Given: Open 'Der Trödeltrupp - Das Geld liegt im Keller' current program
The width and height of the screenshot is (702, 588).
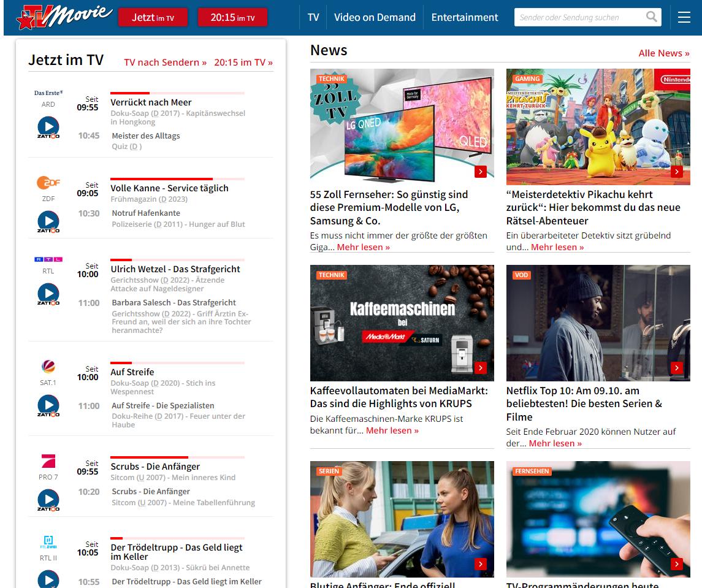Looking at the screenshot, I should coord(177,552).
